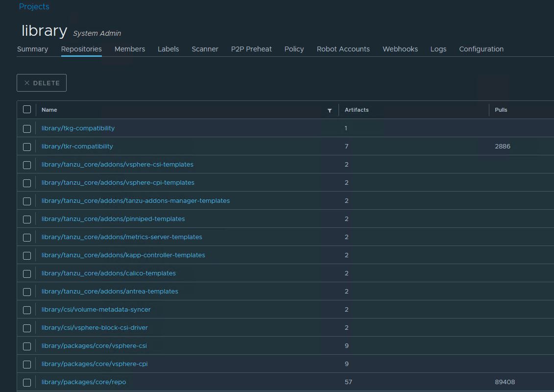Viewport: 554px width, 392px height.
Task: Switch to the Members tab
Action: [130, 49]
